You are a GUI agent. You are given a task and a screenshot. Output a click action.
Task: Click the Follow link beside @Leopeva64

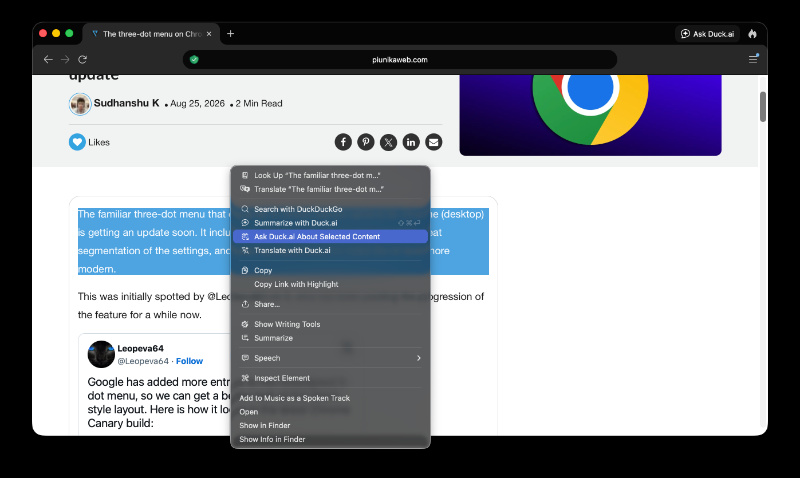(189, 361)
